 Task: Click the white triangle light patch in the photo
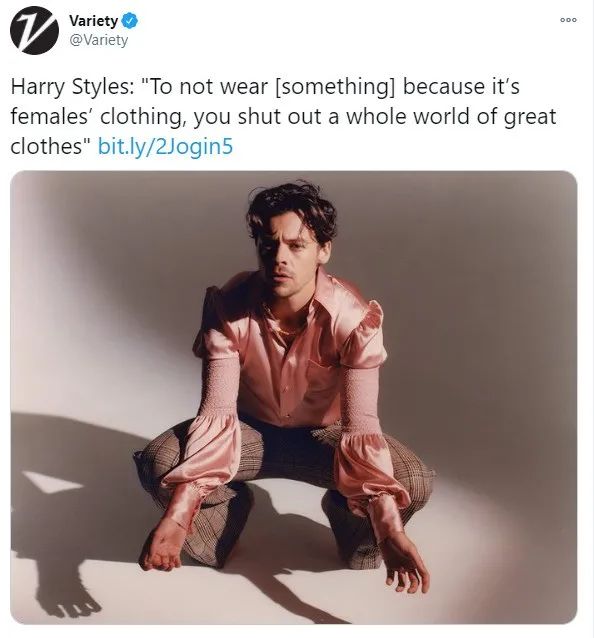pos(53,481)
